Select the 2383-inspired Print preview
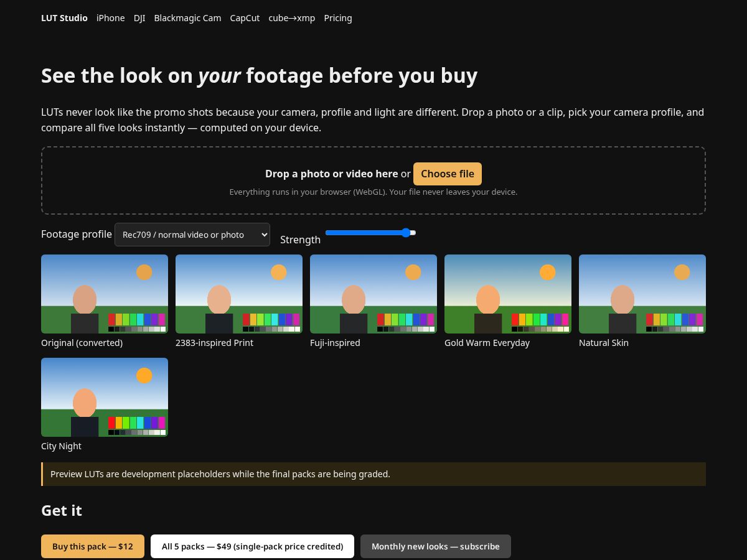 tap(239, 294)
